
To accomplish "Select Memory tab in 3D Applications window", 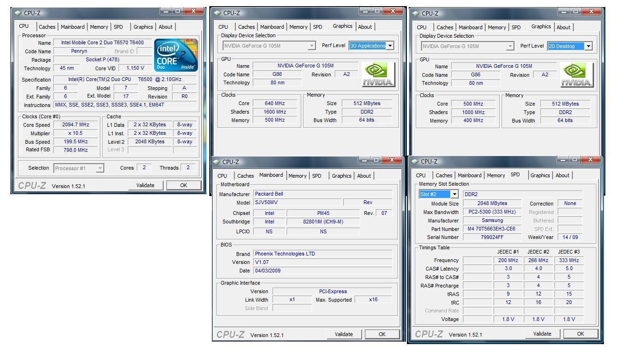I will coord(298,27).
